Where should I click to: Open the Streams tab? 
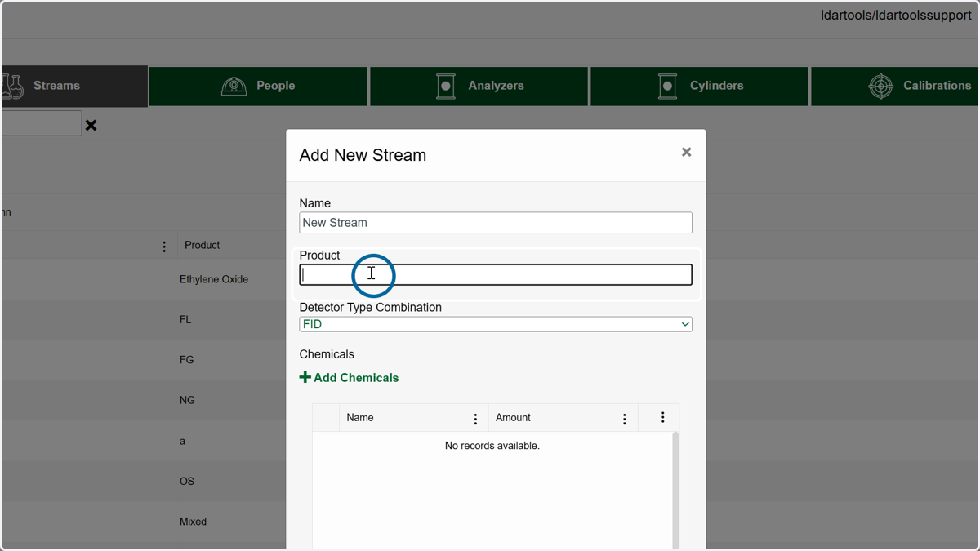pos(73,86)
